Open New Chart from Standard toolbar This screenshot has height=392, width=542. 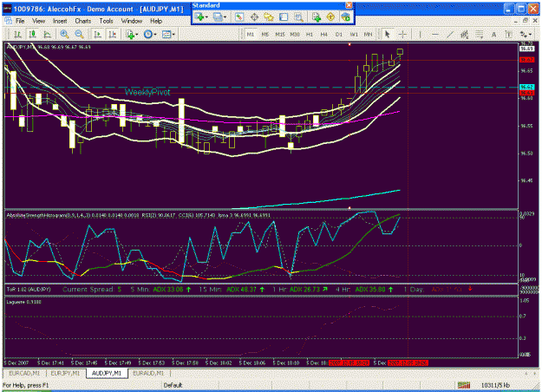[x=199, y=16]
